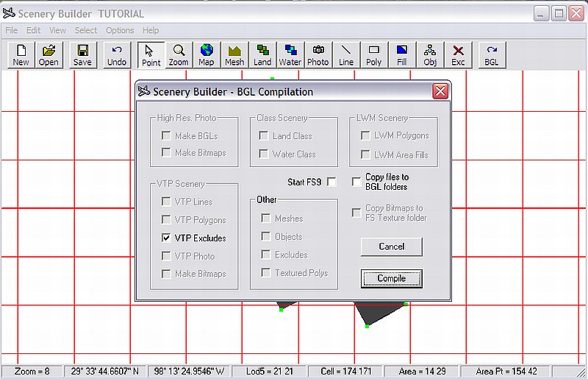Click the Cell = 174 171 status field
Image resolution: width=588 pixels, height=379 pixels.
[x=345, y=372]
